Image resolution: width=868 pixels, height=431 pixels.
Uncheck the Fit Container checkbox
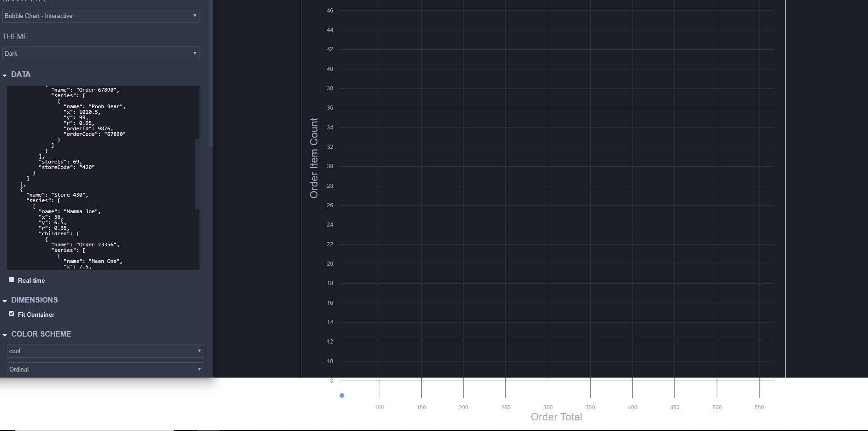pos(12,314)
